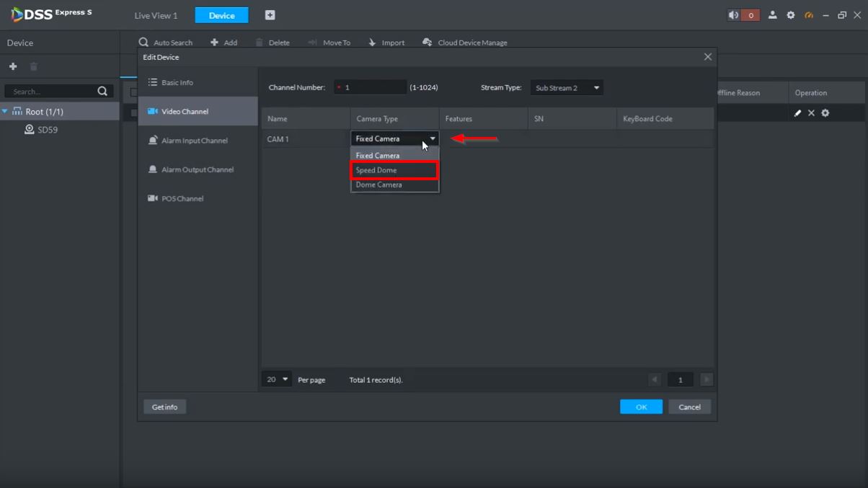Open the user account icon
The width and height of the screenshot is (868, 488).
pyautogui.click(x=772, y=15)
